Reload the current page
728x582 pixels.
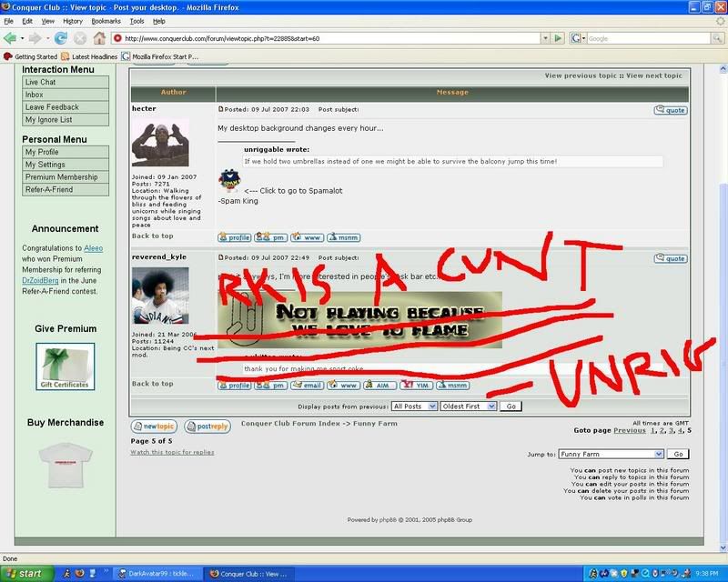(x=61, y=38)
